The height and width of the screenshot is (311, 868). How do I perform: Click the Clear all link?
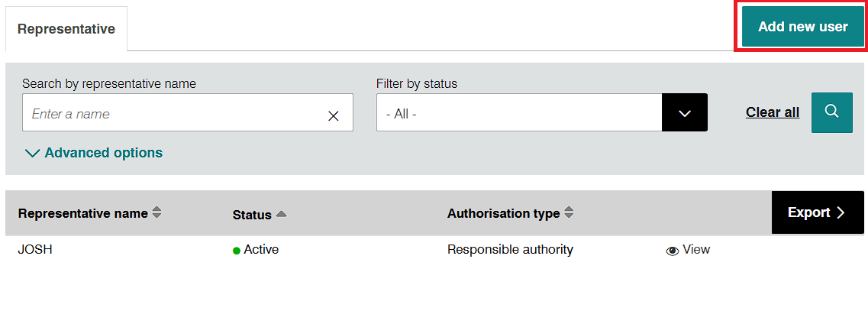click(x=772, y=112)
